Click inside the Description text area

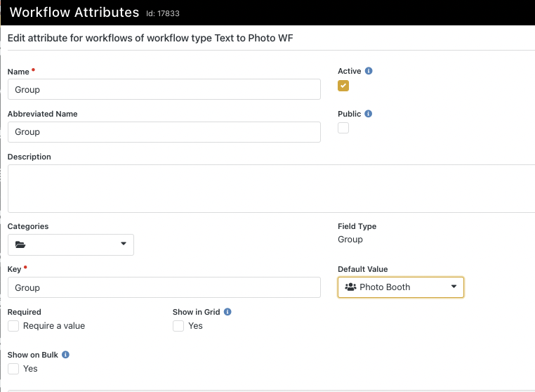coord(271,189)
